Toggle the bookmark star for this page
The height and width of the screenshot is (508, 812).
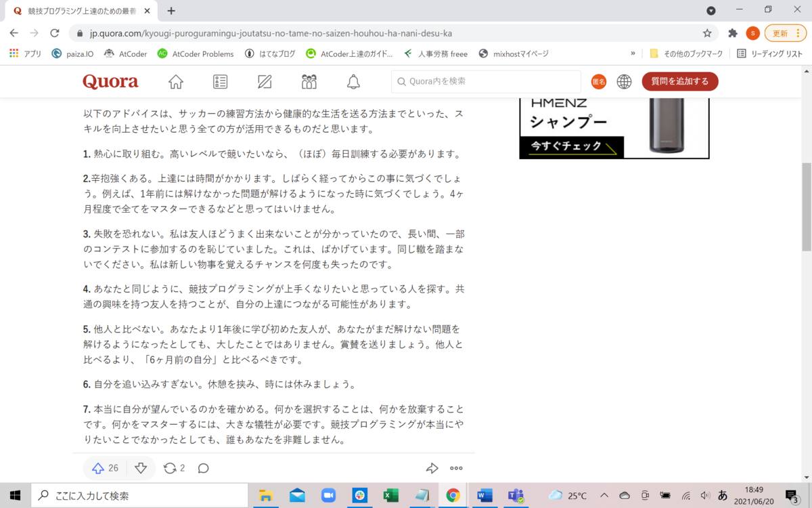point(706,33)
